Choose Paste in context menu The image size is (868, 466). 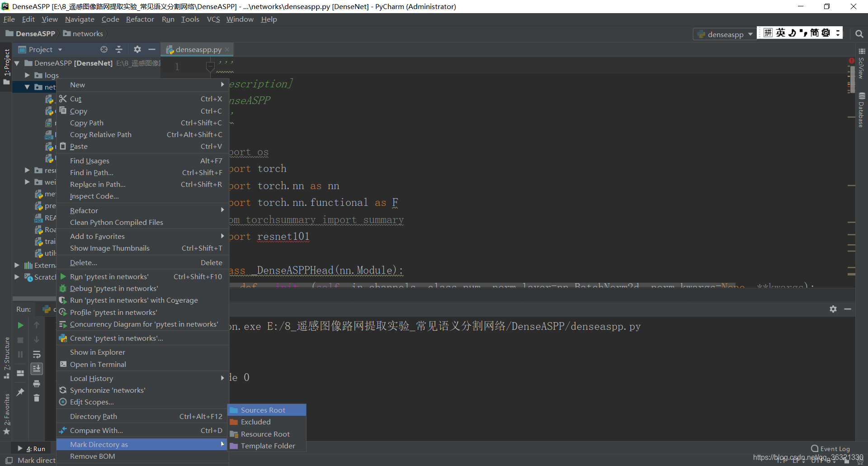[142, 146]
